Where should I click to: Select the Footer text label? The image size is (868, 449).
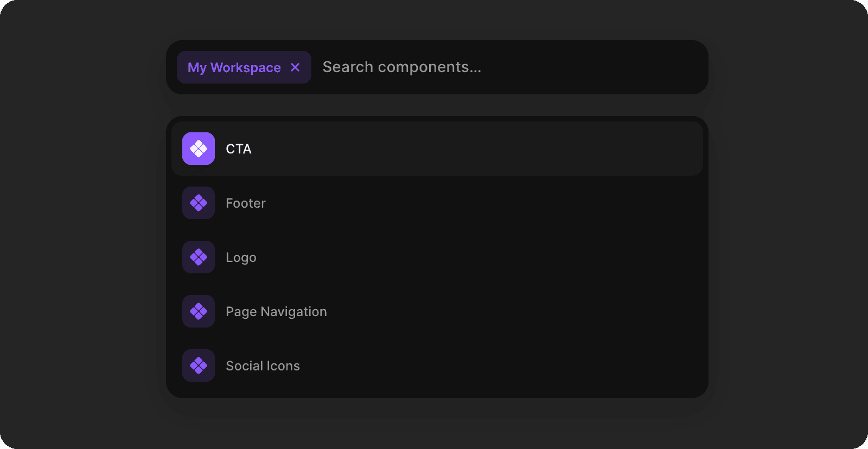pos(246,203)
